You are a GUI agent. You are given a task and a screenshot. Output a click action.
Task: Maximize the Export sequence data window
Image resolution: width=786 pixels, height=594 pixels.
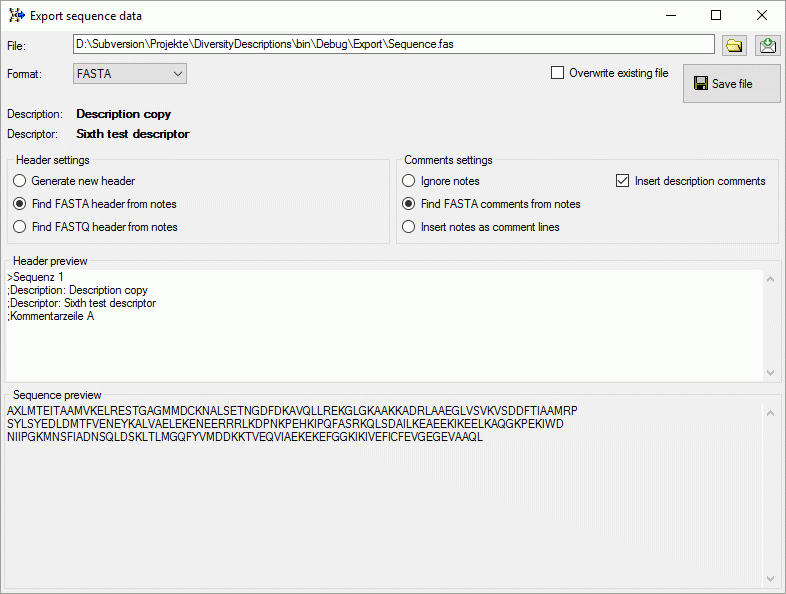(716, 16)
